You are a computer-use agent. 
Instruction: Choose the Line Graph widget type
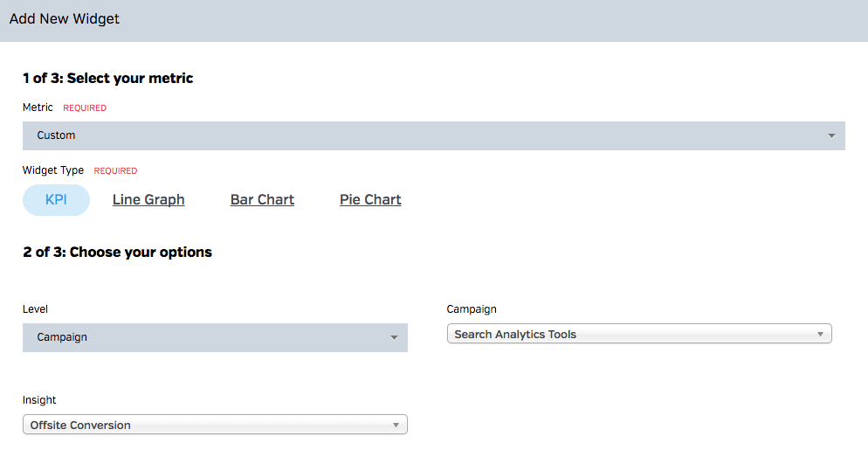[148, 199]
